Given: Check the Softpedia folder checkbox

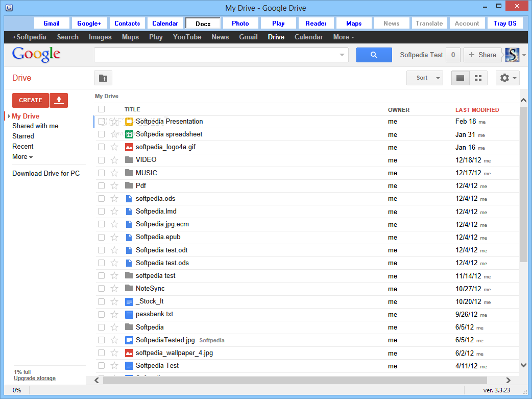Looking at the screenshot, I should coord(102,327).
